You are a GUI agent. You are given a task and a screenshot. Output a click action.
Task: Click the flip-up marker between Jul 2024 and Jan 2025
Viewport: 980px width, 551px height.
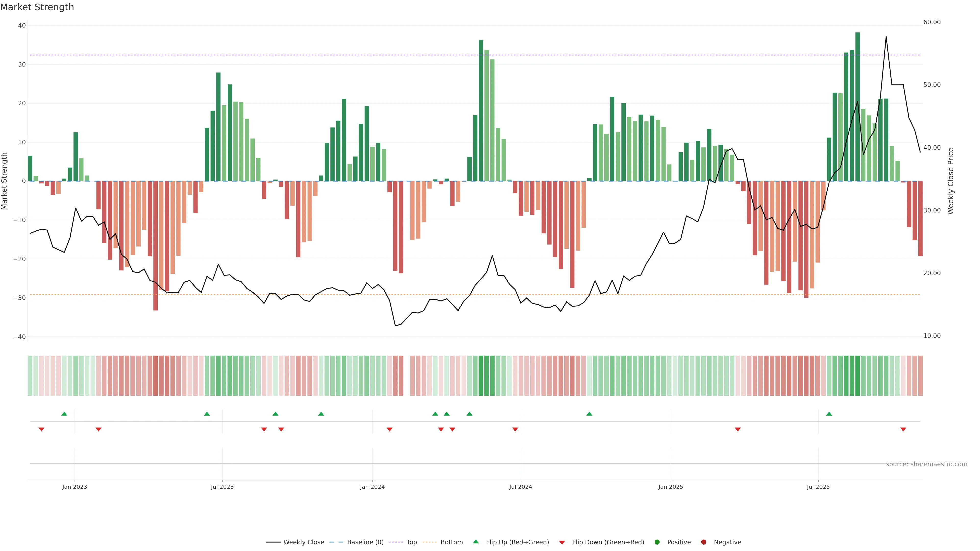coord(589,414)
